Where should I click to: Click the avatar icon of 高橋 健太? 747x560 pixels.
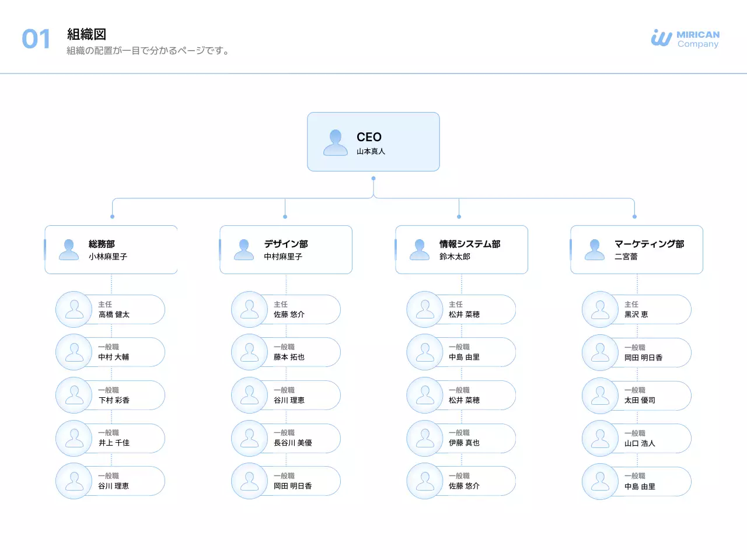coord(74,309)
